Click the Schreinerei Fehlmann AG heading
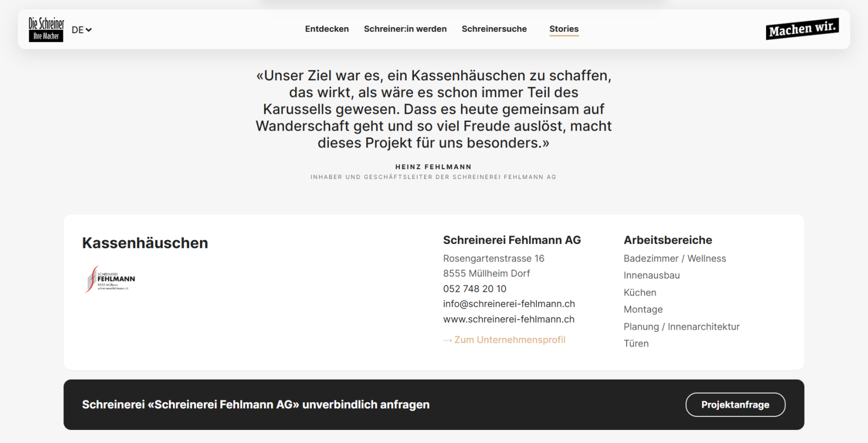868x443 pixels. (512, 240)
